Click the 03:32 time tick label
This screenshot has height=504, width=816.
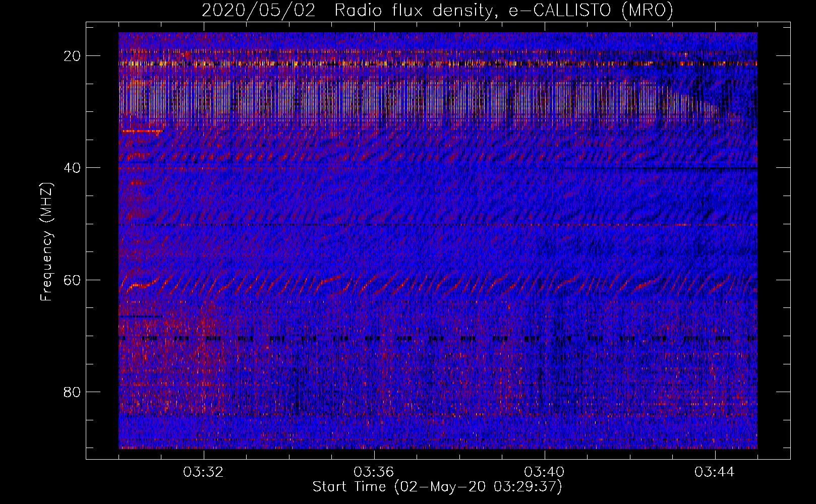204,472
